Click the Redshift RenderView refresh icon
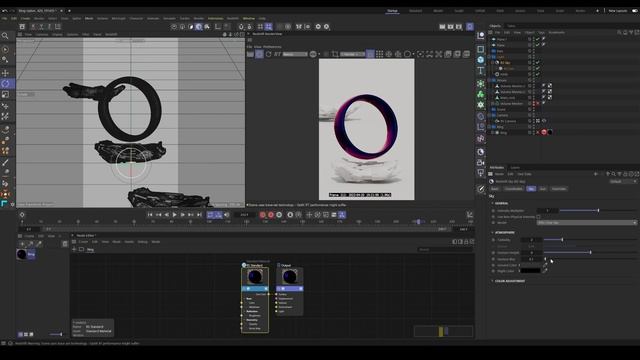Viewport: 640px width, 360px height. tap(269, 54)
